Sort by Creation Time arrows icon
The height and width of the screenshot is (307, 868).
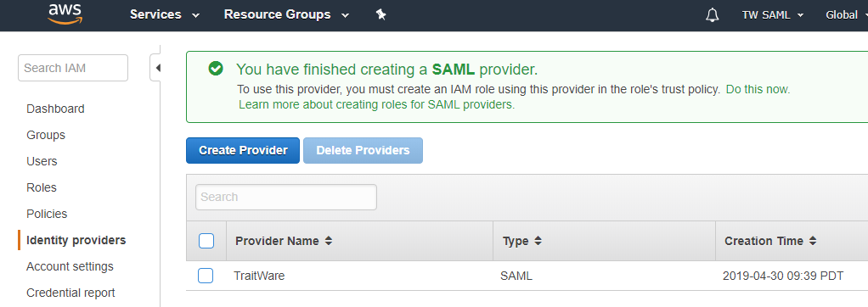[x=813, y=241]
